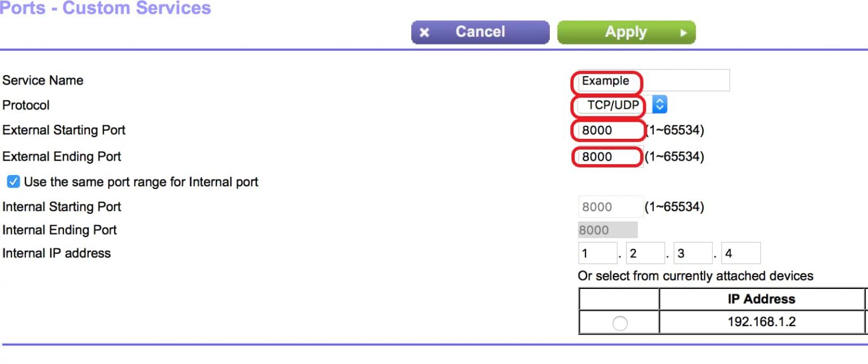Toggle 'Use the same port range' checkbox

click(x=13, y=182)
